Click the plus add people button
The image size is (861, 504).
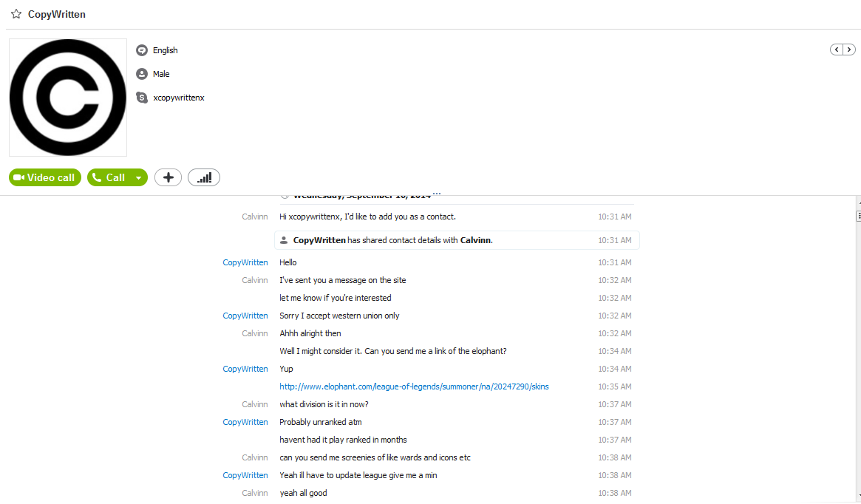(x=168, y=177)
